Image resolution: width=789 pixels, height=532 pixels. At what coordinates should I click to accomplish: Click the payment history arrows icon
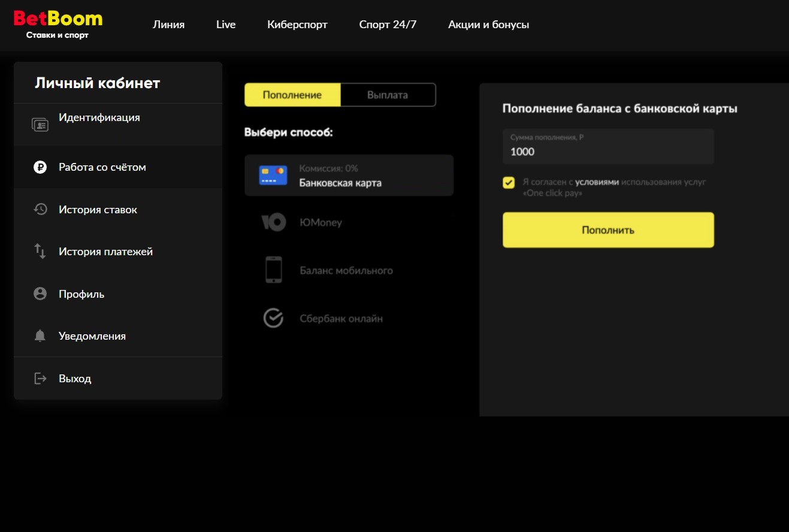tap(40, 252)
